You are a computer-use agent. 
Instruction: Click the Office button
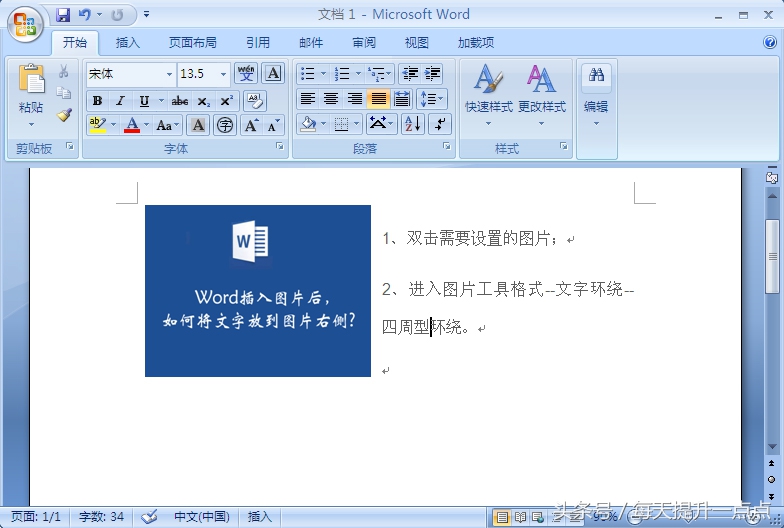pos(25,24)
